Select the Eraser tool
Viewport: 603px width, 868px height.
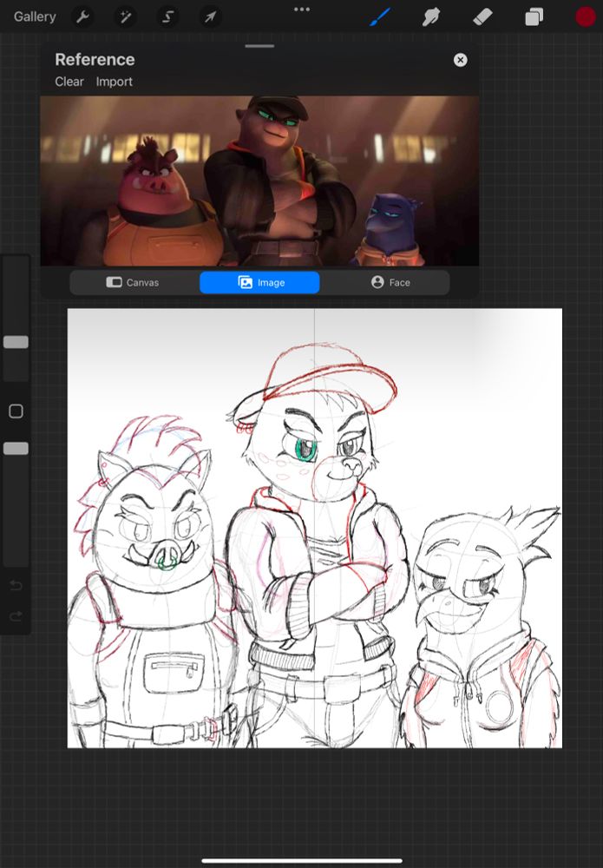(x=482, y=16)
